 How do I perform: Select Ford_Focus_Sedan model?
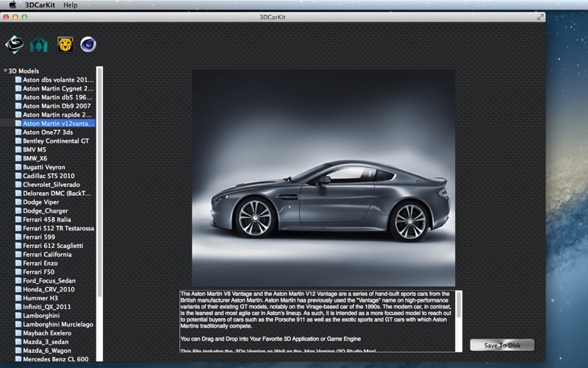[x=49, y=280]
